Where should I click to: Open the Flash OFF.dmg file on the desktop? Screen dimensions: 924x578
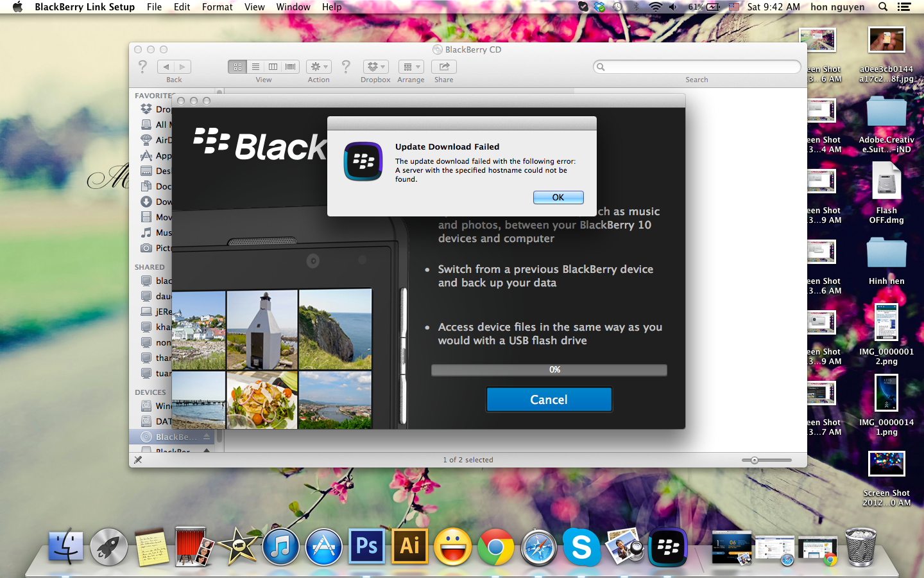886,182
